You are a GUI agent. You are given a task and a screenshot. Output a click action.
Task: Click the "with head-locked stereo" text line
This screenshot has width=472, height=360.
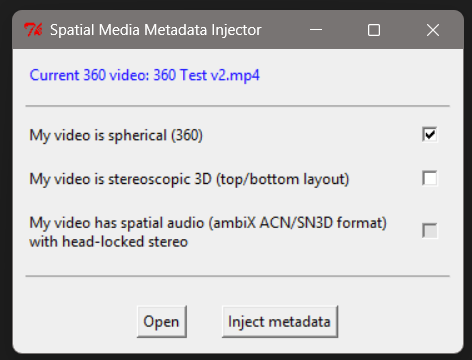point(109,242)
